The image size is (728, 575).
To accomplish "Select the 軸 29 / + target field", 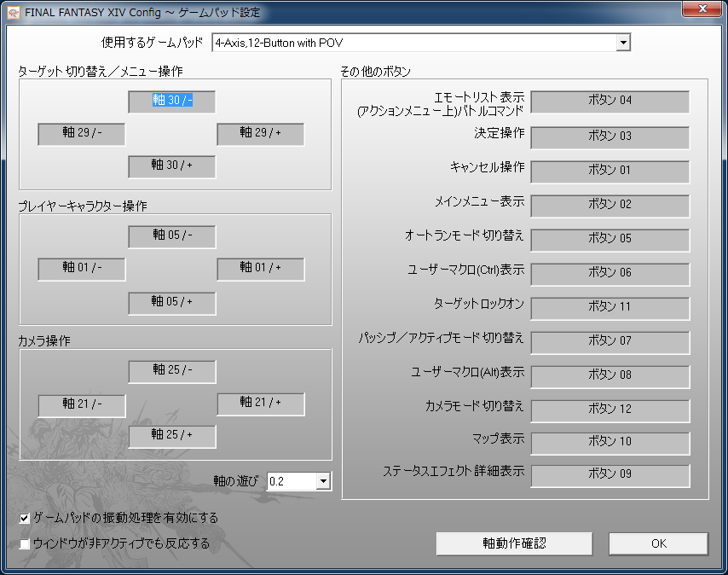I will [x=261, y=134].
